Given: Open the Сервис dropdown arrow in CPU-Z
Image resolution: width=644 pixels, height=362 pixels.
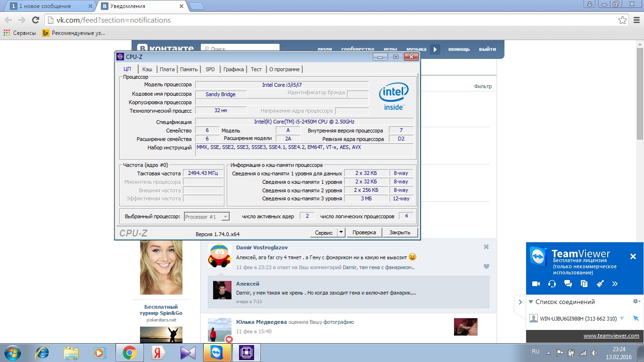Looking at the screenshot, I should tap(341, 232).
